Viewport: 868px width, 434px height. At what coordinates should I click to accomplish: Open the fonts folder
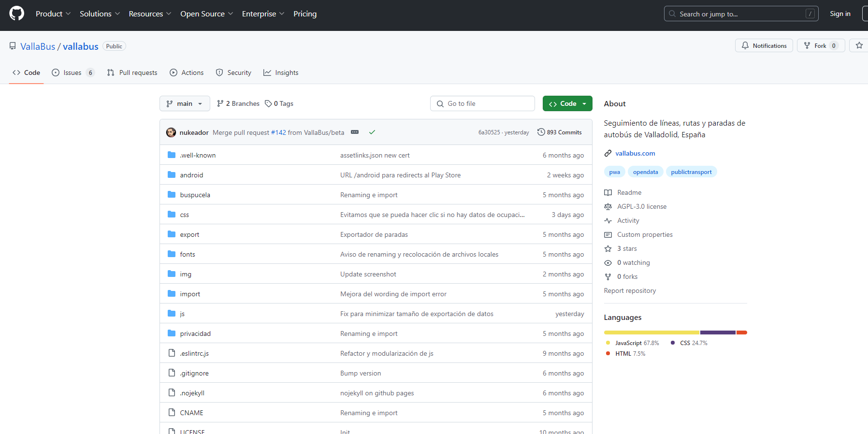[188, 254]
